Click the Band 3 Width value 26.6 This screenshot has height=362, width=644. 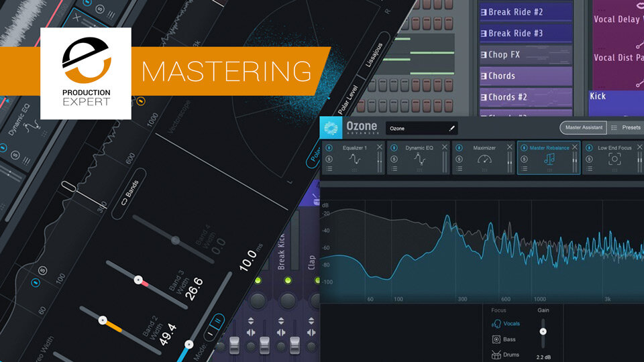[x=194, y=288]
